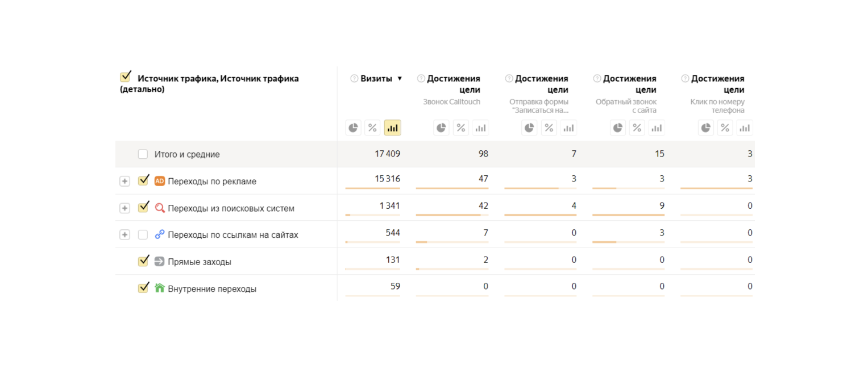The height and width of the screenshot is (371, 868).
Task: Show bar chart for Обратный звонок goal
Action: 657,127
